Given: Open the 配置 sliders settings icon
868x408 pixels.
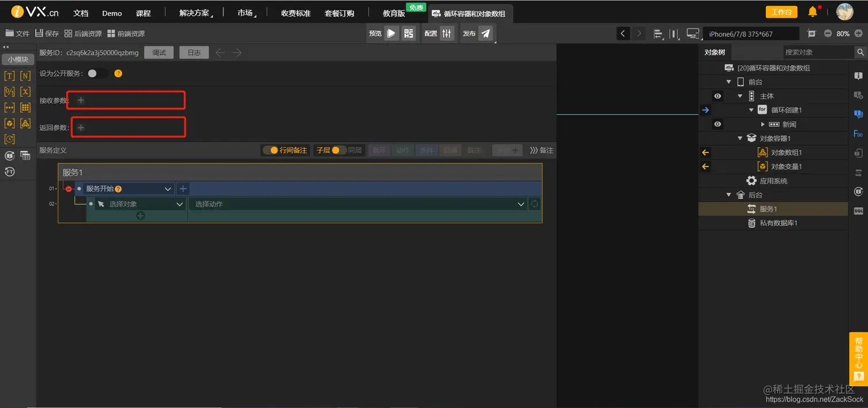Looking at the screenshot, I should [447, 33].
